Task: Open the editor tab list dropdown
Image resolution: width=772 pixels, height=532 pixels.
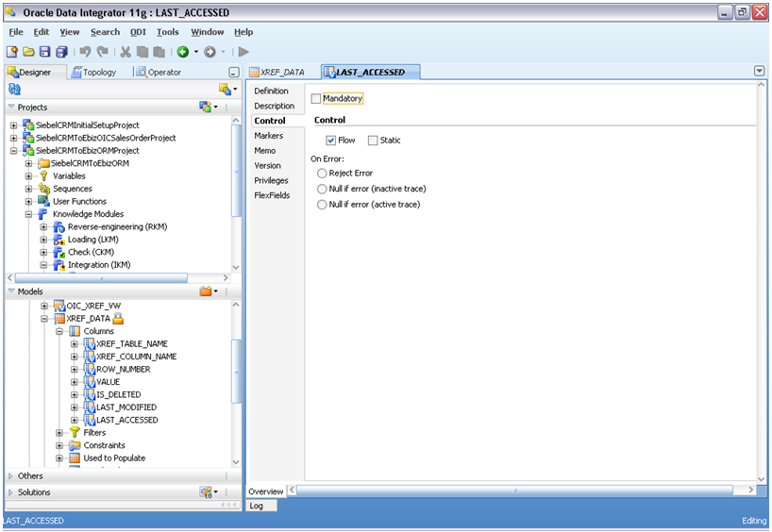Action: (x=759, y=71)
